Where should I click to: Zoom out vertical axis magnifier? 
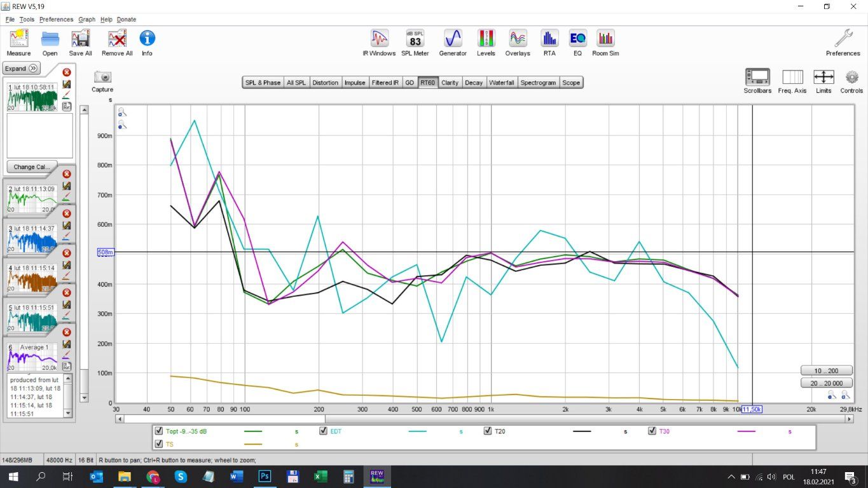(x=121, y=125)
